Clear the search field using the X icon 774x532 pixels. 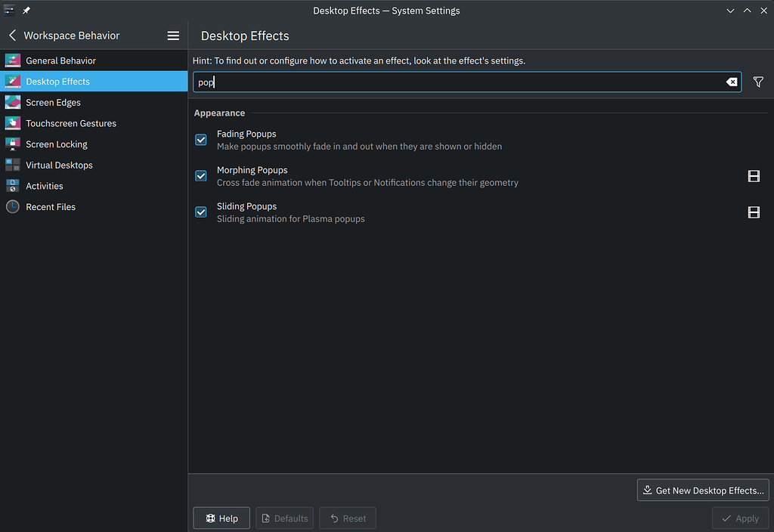coord(731,82)
